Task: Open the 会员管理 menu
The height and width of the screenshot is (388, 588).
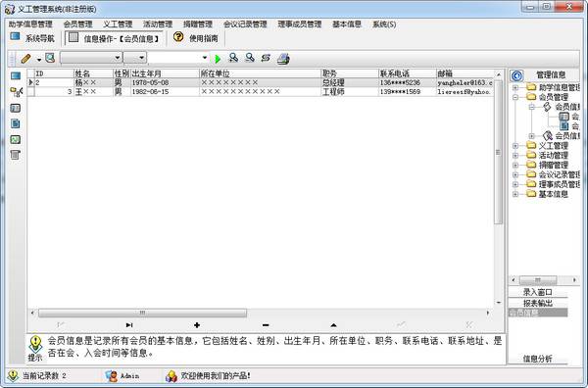Action: tap(77, 24)
